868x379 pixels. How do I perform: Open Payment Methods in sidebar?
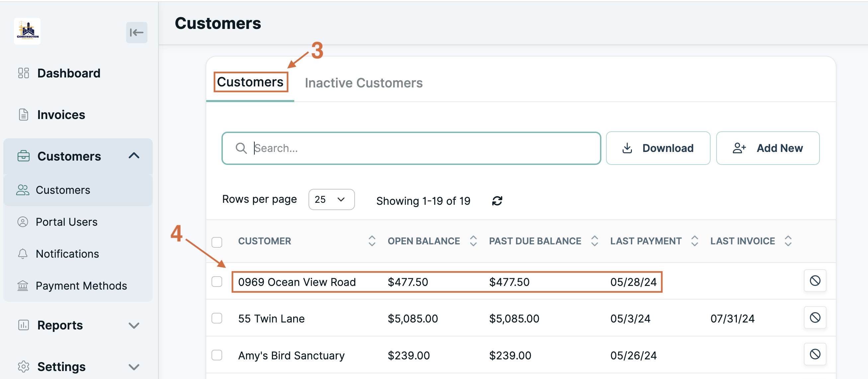pyautogui.click(x=81, y=286)
